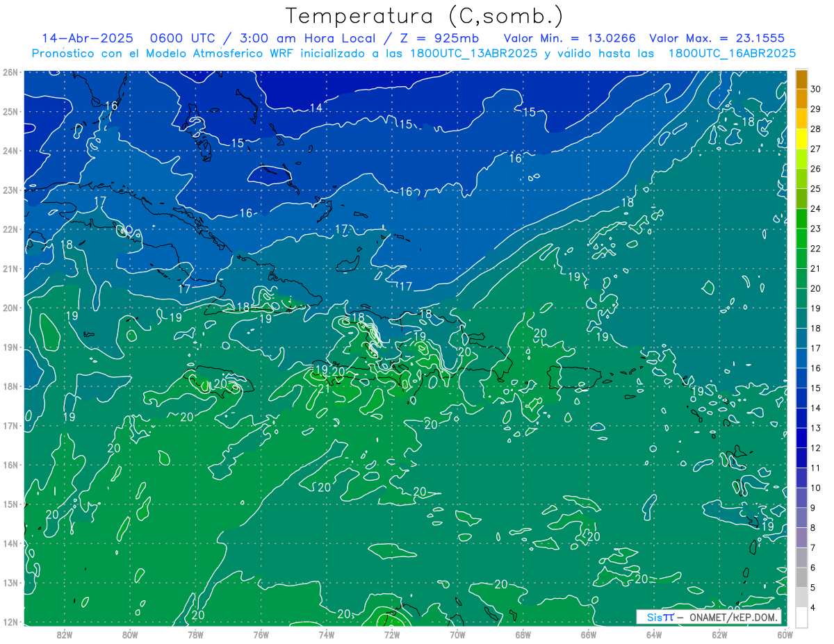
Task: Click the 70W longitude axis label
Action: click(457, 634)
